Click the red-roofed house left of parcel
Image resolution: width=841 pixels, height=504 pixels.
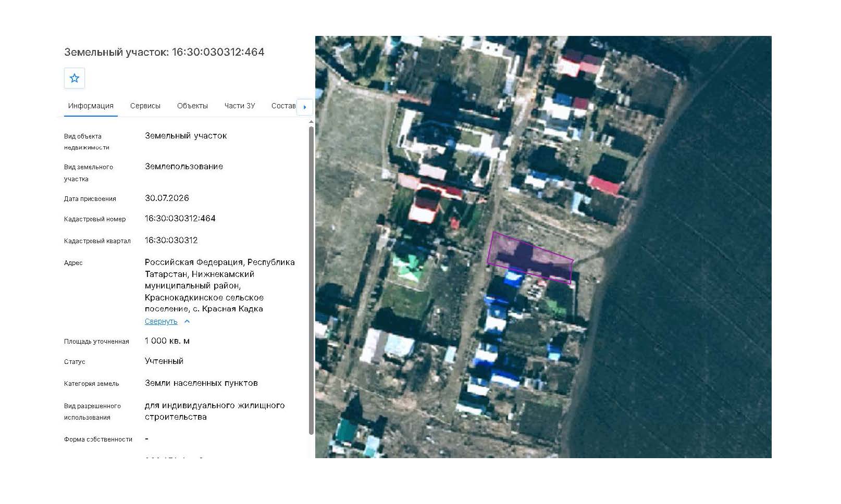pyautogui.click(x=425, y=207)
